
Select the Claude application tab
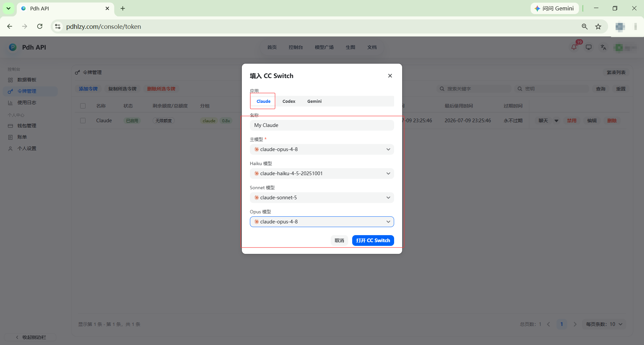pos(263,101)
